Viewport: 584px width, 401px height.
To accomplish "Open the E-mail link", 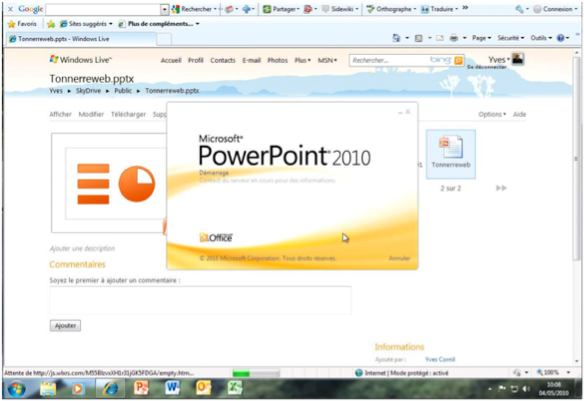I will (x=251, y=60).
